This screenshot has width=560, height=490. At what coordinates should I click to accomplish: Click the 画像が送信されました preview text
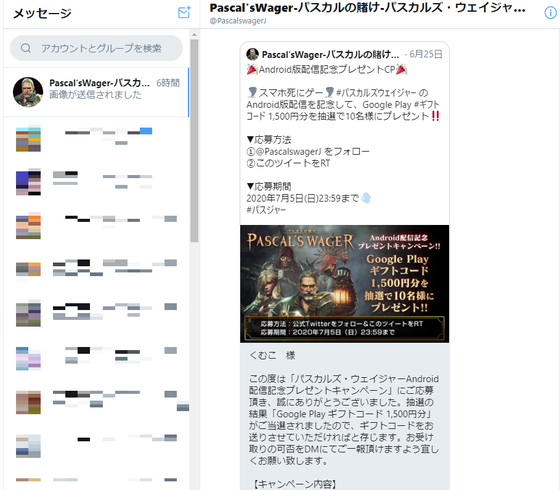pos(95,95)
